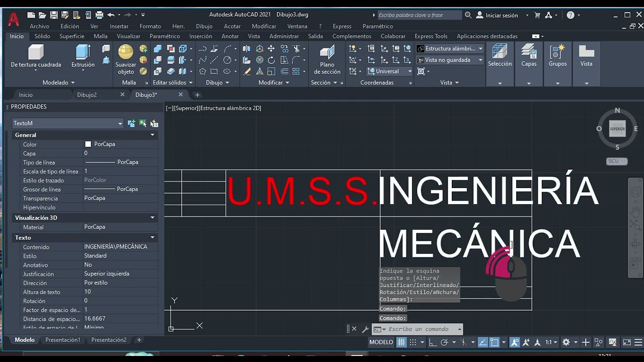
Task: Open the 1:1 annotation scale dropdown
Action: (x=552, y=342)
